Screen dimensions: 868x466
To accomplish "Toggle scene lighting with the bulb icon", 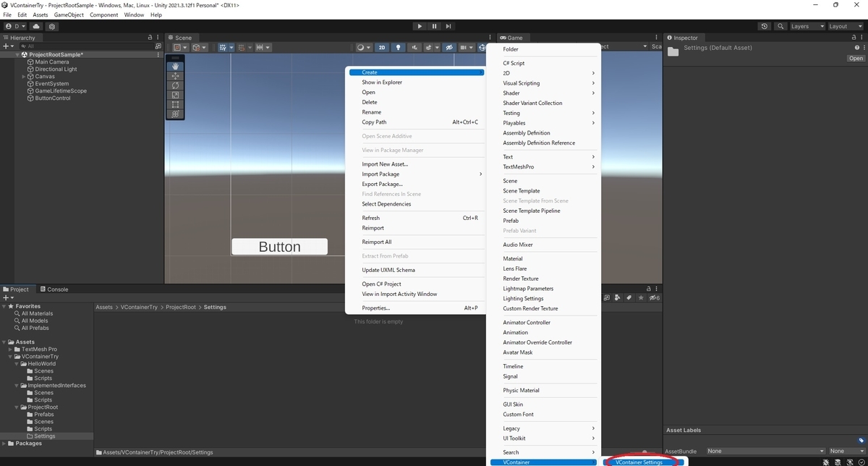I will pyautogui.click(x=397, y=48).
